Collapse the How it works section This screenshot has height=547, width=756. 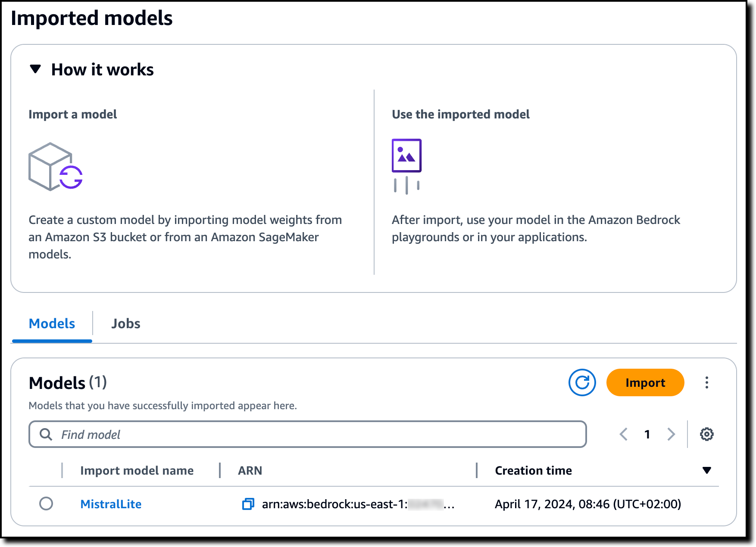point(36,68)
